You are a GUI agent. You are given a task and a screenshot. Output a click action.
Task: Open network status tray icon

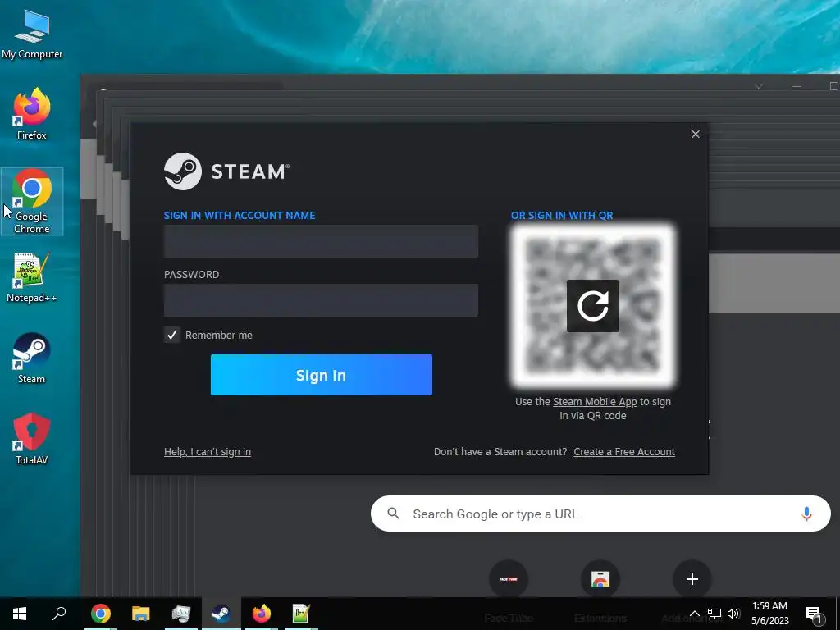tap(714, 614)
